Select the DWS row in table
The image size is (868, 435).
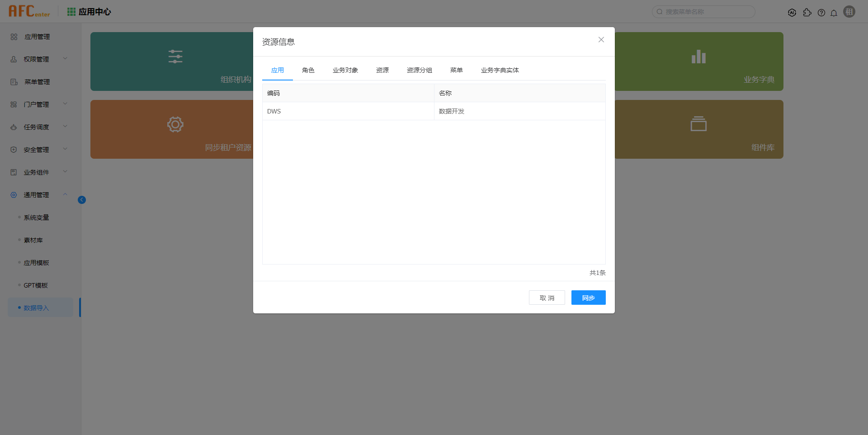pyautogui.click(x=348, y=111)
